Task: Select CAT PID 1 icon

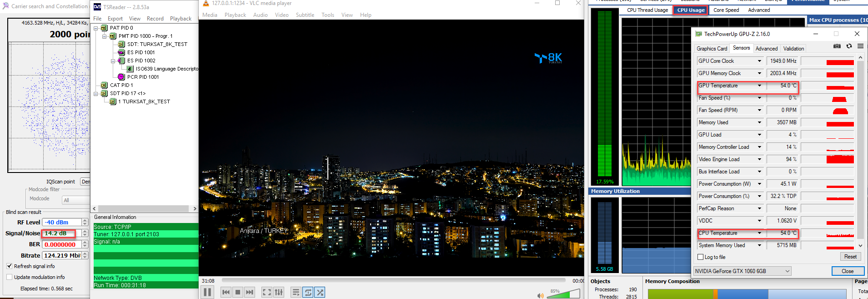Action: pyautogui.click(x=104, y=85)
